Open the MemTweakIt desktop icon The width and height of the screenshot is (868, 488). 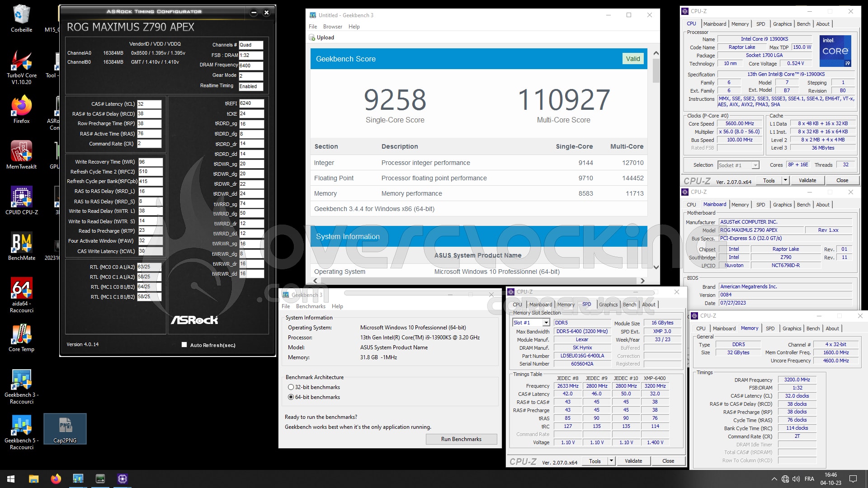tap(21, 155)
